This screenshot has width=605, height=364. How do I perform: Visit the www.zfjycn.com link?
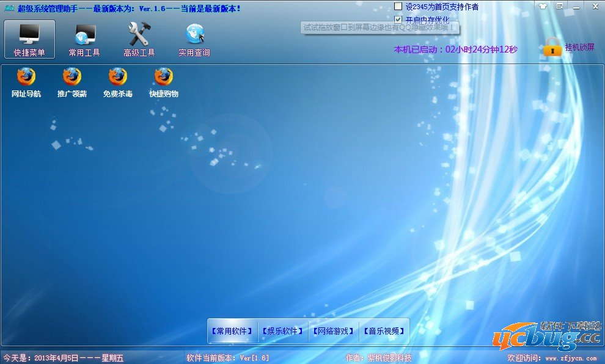coord(571,358)
